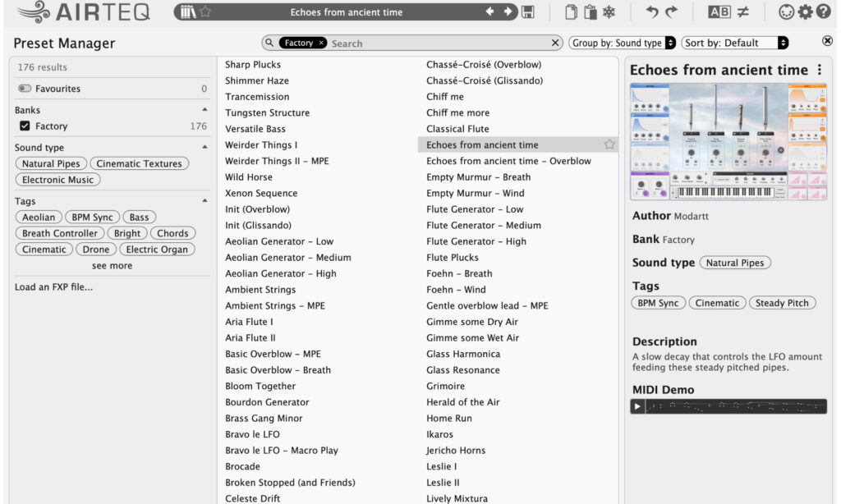Collapse the Banks section
841x504 pixels.
pyautogui.click(x=205, y=109)
